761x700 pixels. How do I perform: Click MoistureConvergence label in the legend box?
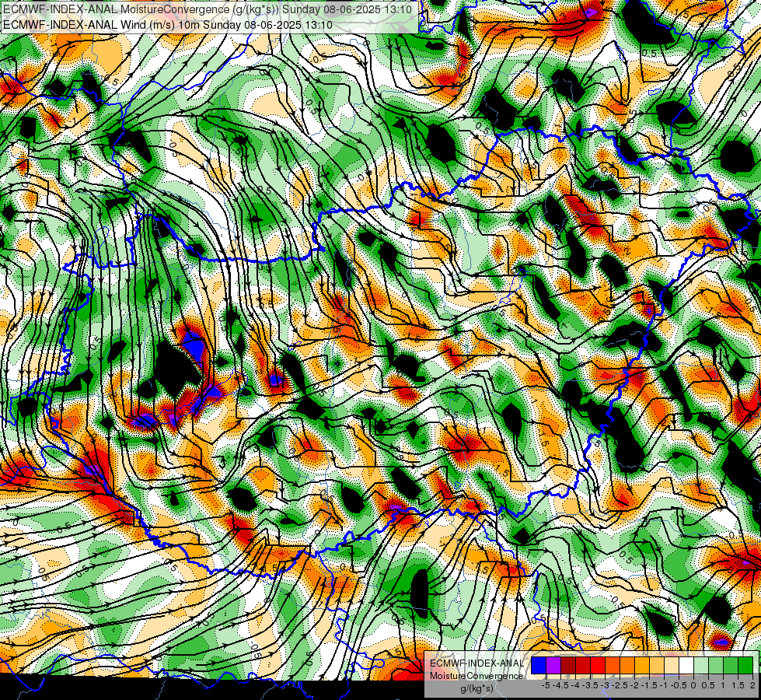(476, 676)
